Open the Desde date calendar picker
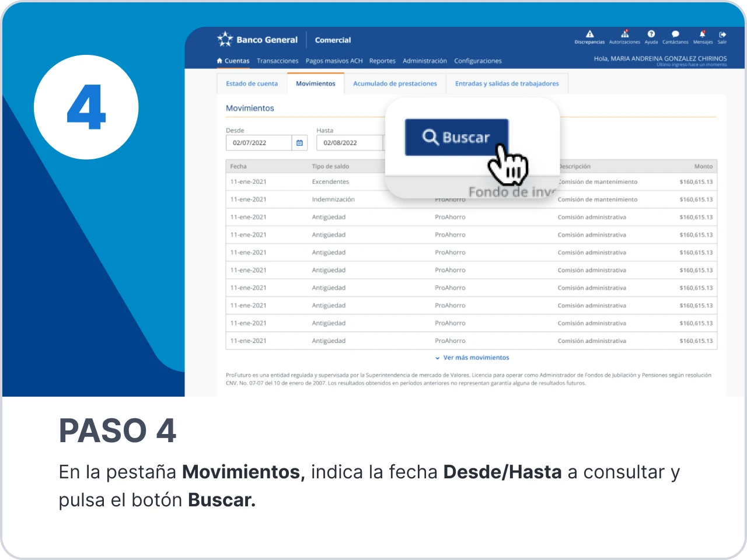 [299, 143]
